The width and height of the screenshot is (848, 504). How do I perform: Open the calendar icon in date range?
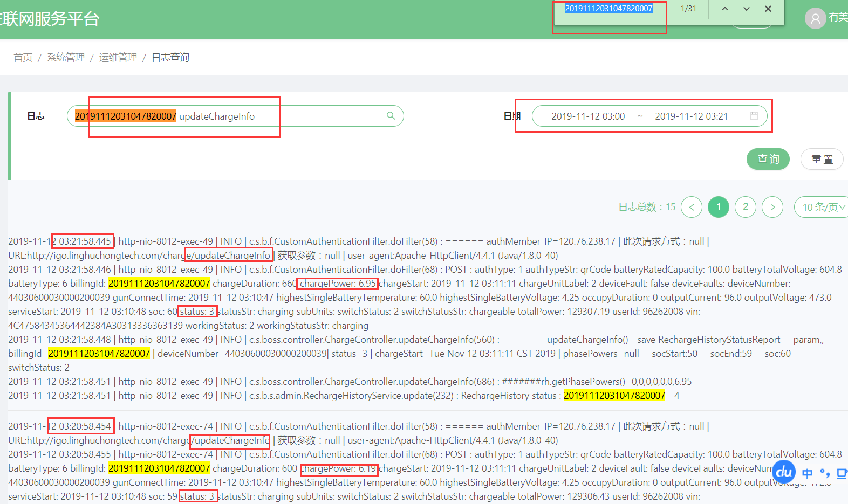tap(754, 116)
